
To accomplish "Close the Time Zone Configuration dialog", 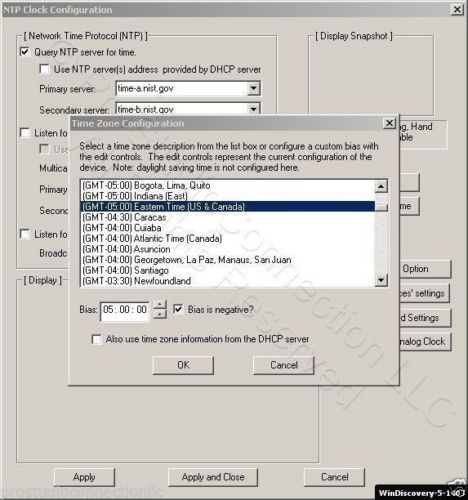I will click(389, 123).
